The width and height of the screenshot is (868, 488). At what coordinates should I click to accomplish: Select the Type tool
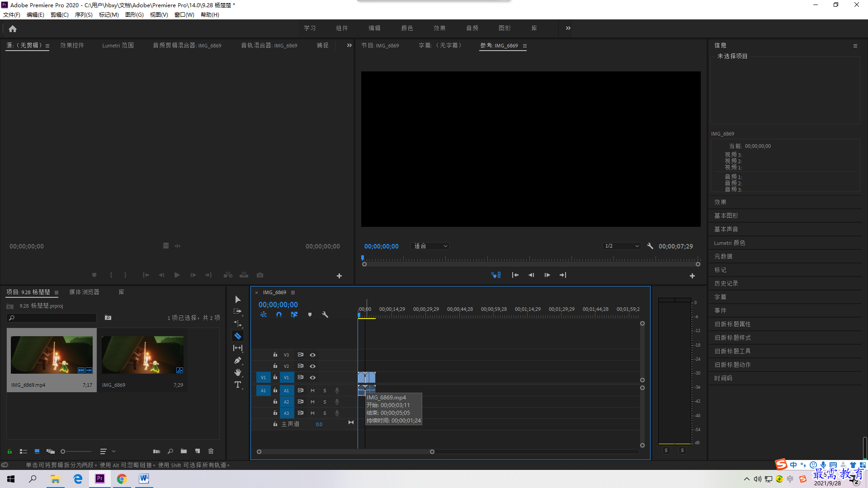(238, 385)
